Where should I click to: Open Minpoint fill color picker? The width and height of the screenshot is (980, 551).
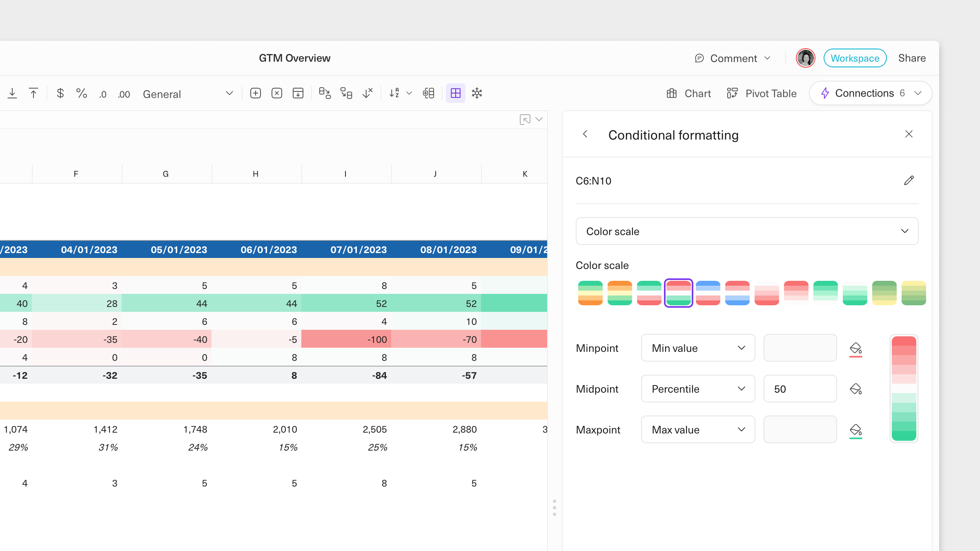click(x=856, y=349)
